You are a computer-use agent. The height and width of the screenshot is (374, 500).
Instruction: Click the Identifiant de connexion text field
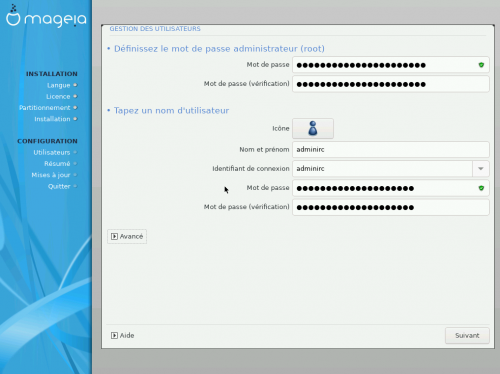[382, 169]
